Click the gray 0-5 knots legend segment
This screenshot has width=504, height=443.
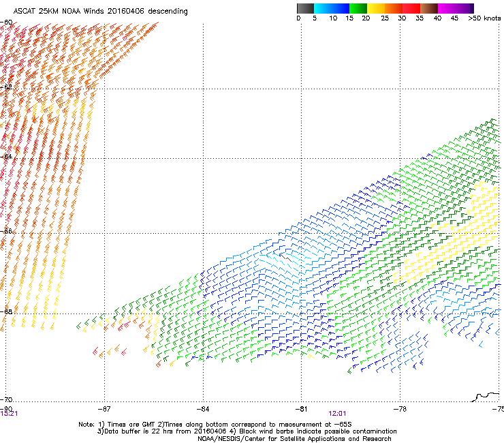coord(305,8)
